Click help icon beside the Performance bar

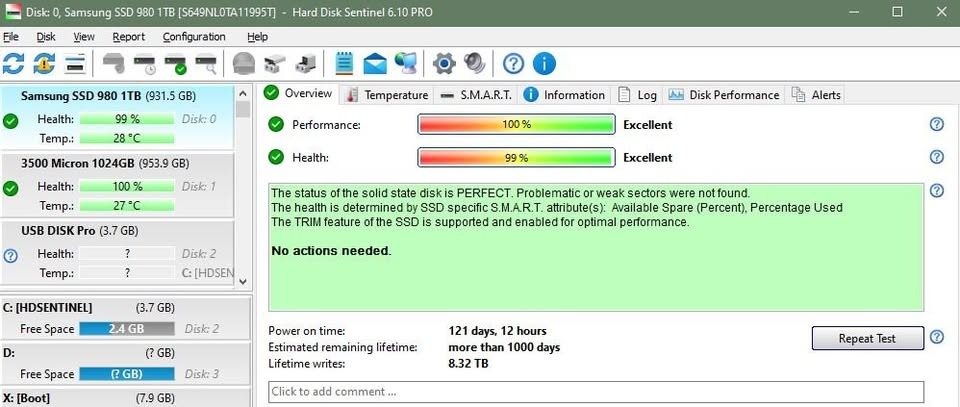pos(937,125)
